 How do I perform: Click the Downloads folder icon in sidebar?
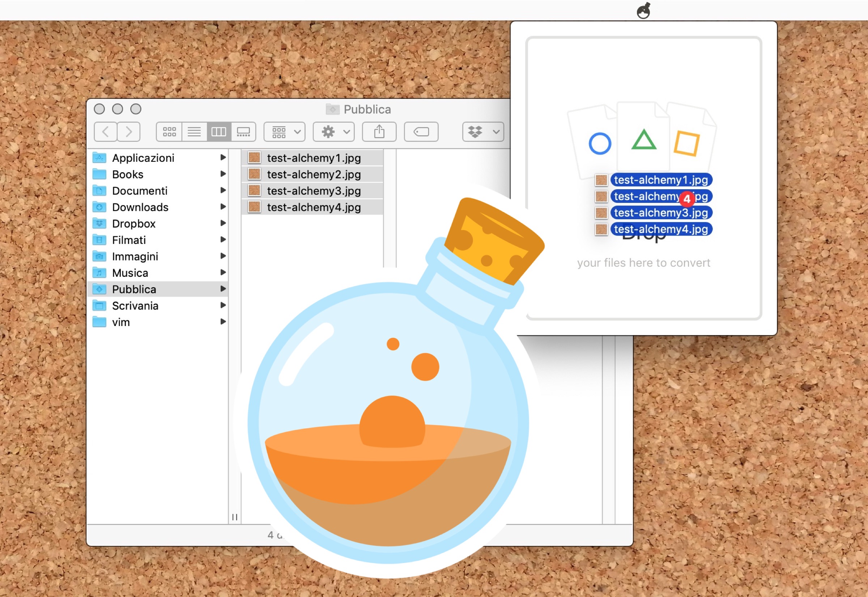click(x=99, y=207)
